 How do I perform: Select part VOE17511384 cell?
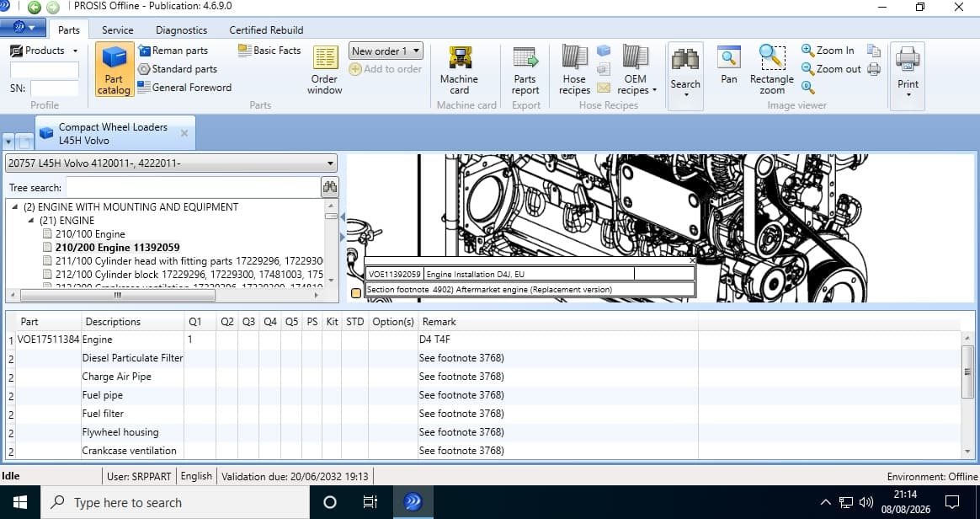(49, 340)
